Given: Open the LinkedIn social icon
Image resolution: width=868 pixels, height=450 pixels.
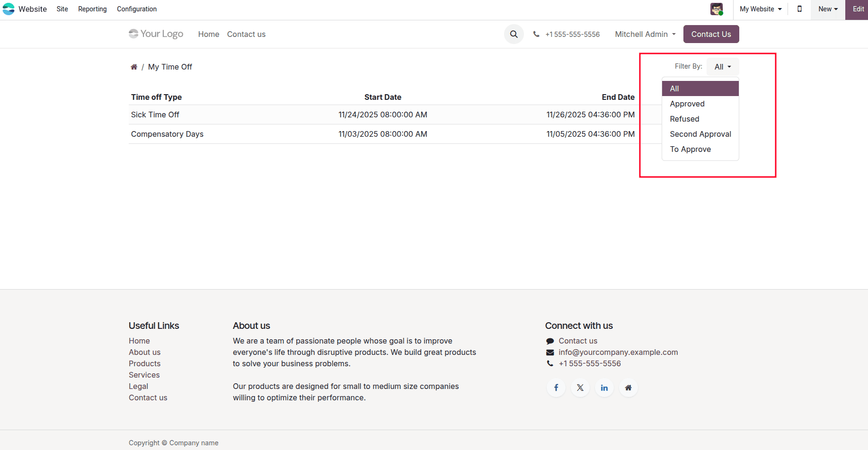Looking at the screenshot, I should click(604, 388).
